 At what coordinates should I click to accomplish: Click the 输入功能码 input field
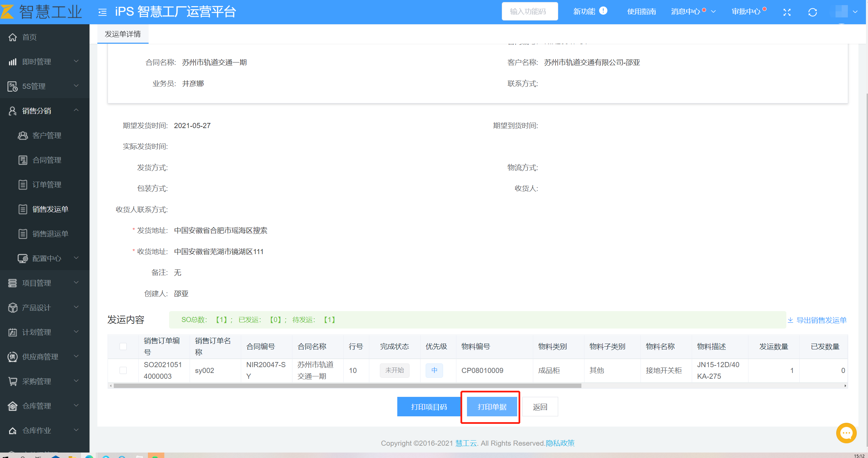(529, 12)
